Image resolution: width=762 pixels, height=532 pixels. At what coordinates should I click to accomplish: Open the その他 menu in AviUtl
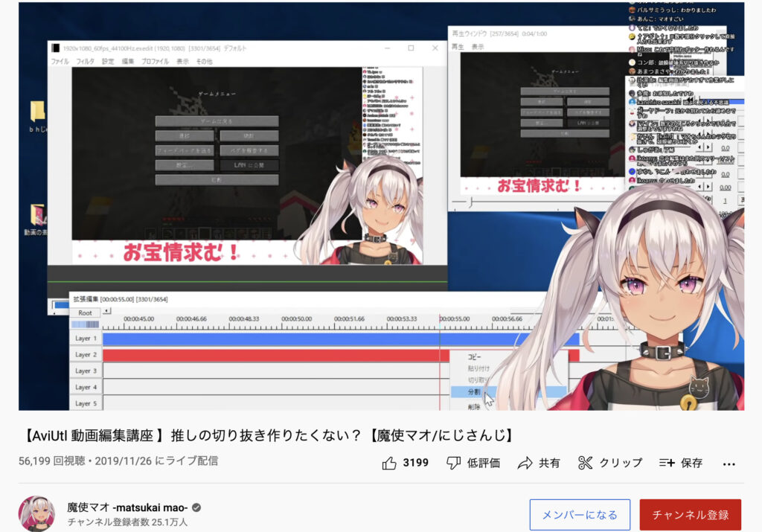click(204, 61)
